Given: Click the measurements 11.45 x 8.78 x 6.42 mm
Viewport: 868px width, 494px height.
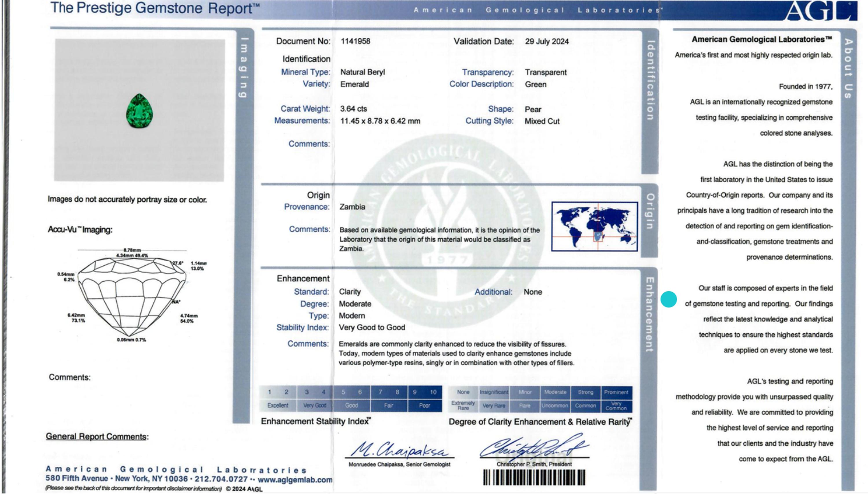Looking at the screenshot, I should [x=380, y=121].
